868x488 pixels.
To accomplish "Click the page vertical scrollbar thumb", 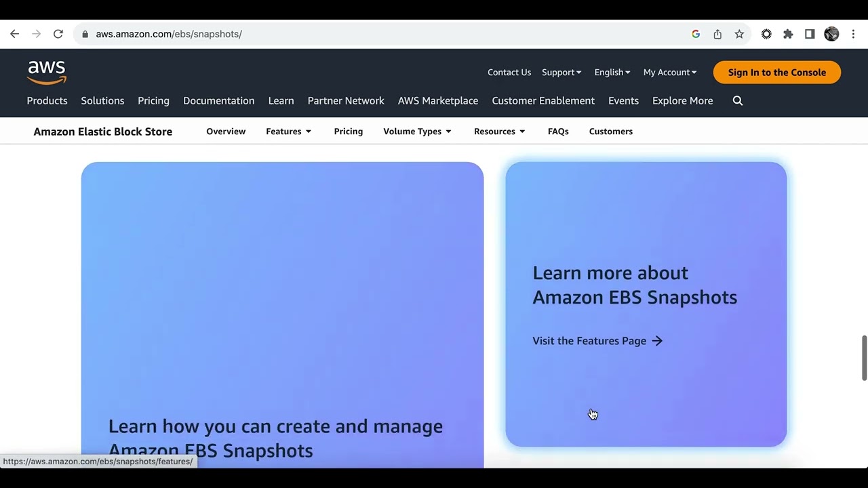I will point(864,358).
